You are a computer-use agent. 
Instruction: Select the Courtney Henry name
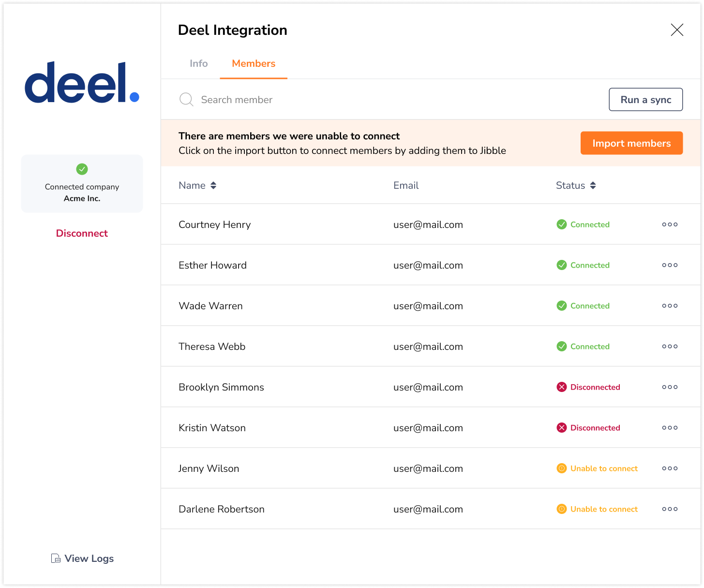point(215,225)
